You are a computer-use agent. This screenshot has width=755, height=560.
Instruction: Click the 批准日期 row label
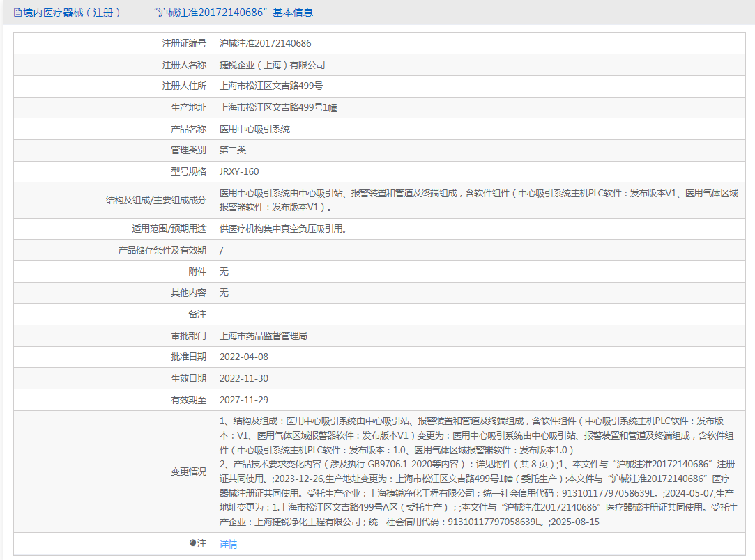pos(188,357)
